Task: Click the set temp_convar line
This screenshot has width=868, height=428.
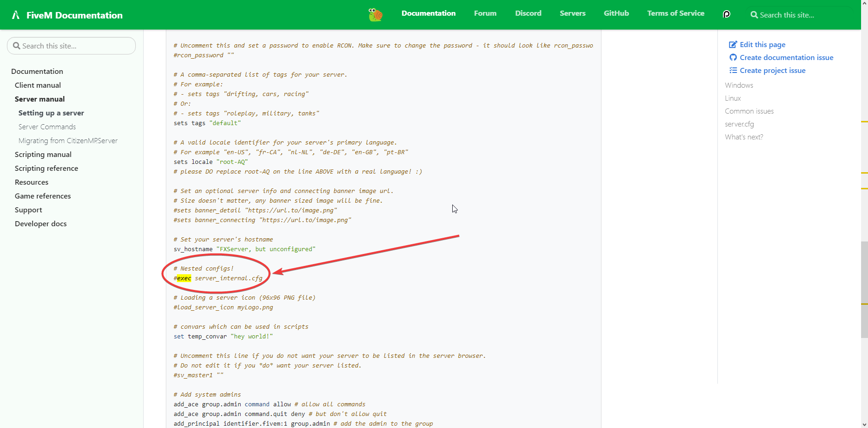Action: [x=223, y=337]
